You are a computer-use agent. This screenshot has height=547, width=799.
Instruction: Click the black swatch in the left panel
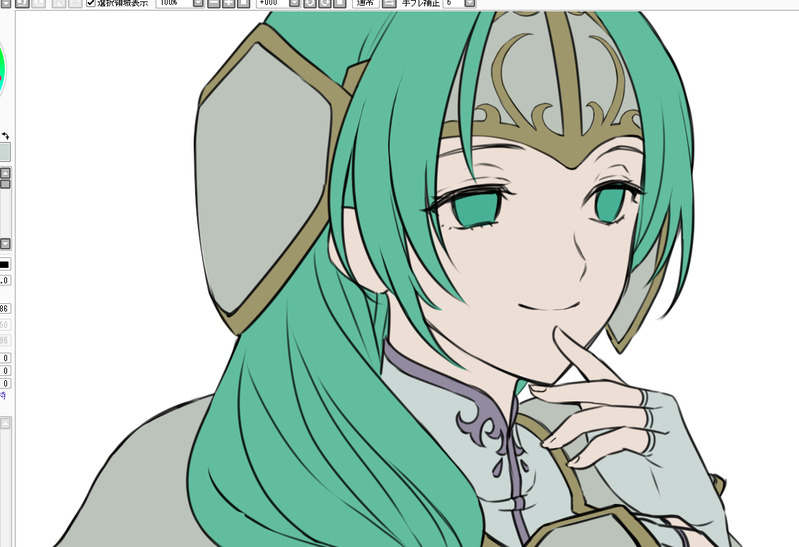tap(5, 265)
